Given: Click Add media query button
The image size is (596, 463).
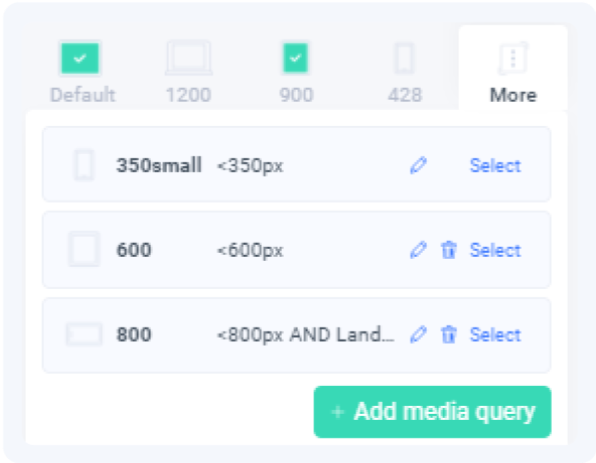Looking at the screenshot, I should pyautogui.click(x=433, y=412).
